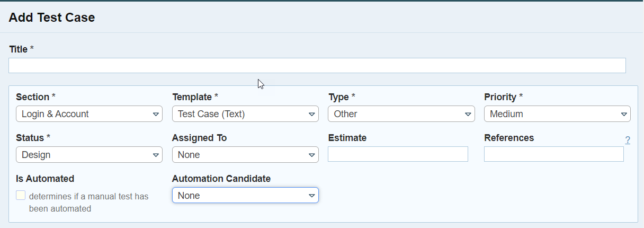Open the Automation Candidate dropdown
Viewport: 644px width, 228px height.
point(245,196)
